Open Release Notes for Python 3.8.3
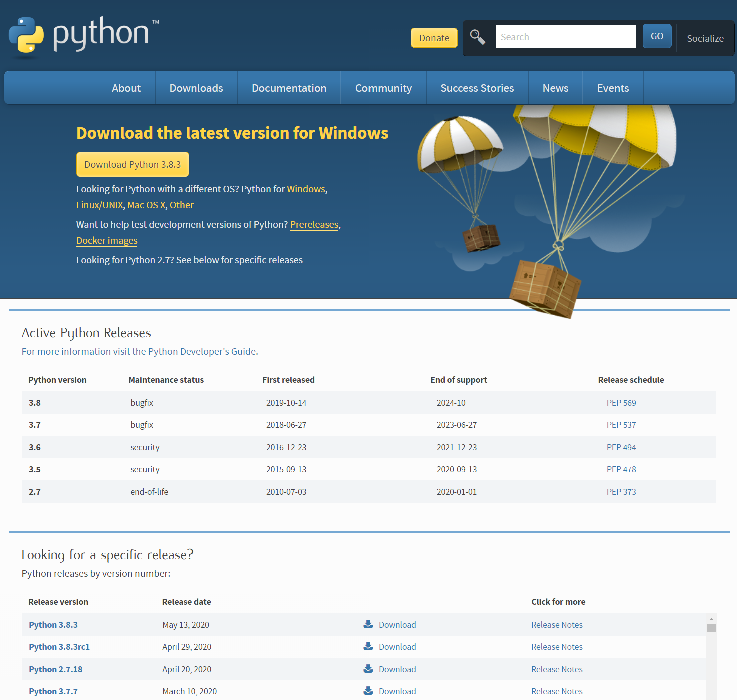 tap(557, 625)
